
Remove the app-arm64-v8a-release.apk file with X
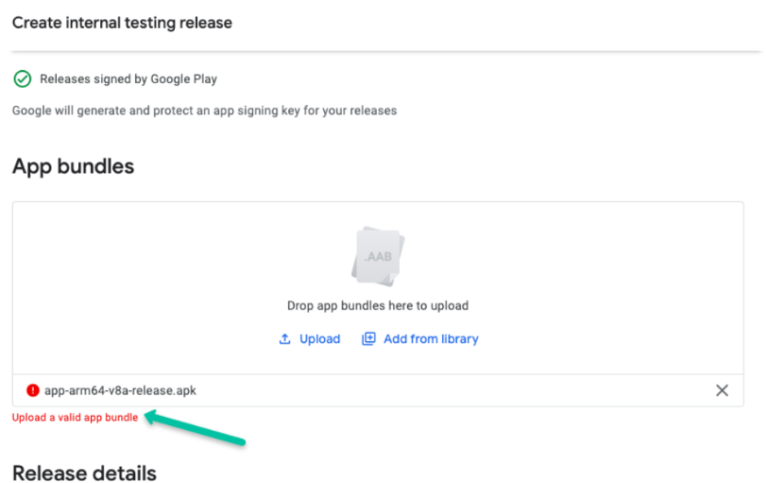(722, 391)
